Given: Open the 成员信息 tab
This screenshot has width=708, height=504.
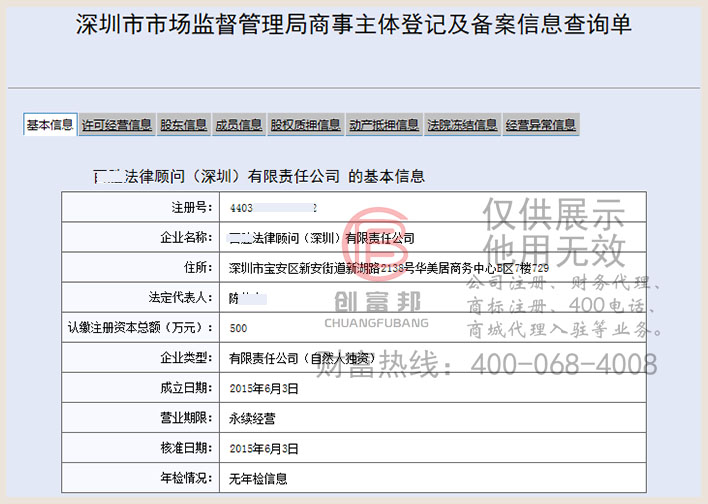Looking at the screenshot, I should click(239, 125).
